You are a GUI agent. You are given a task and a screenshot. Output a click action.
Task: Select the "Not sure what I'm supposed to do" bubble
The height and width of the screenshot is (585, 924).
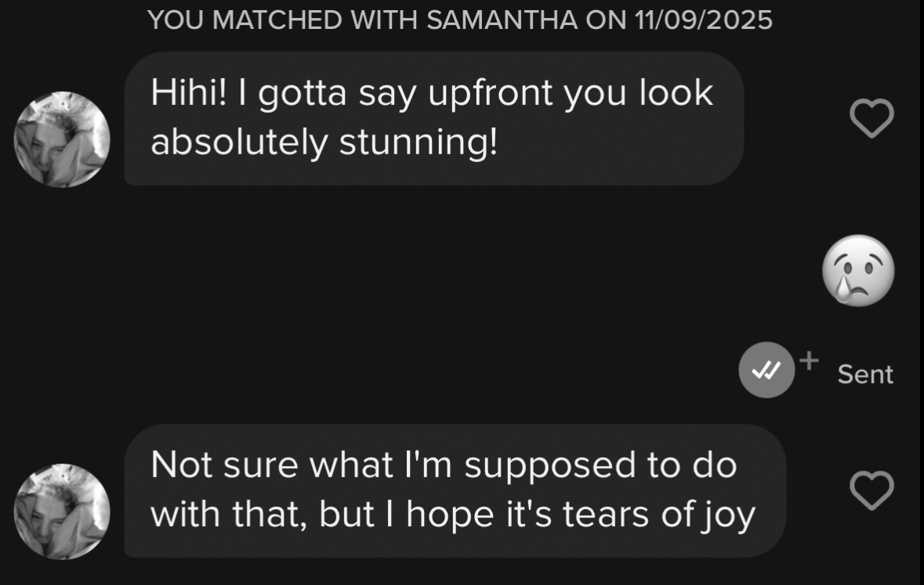pos(455,491)
